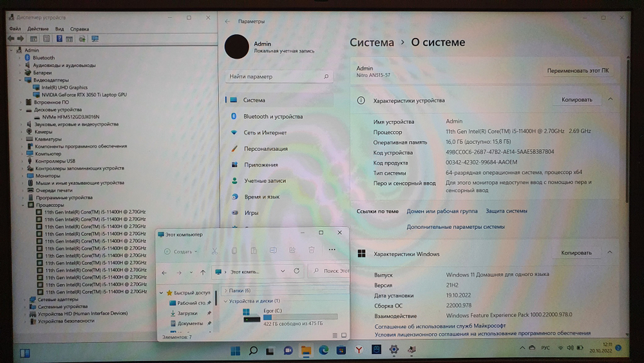The image size is (644, 363).
Task: Open the taskbar Search magnifier
Action: tap(253, 351)
